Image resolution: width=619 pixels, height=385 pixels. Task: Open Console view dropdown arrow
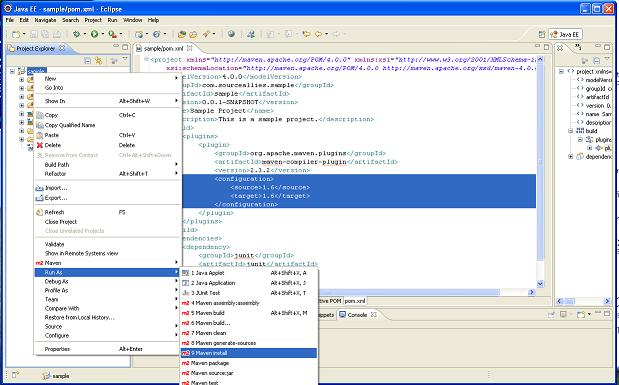(x=589, y=315)
